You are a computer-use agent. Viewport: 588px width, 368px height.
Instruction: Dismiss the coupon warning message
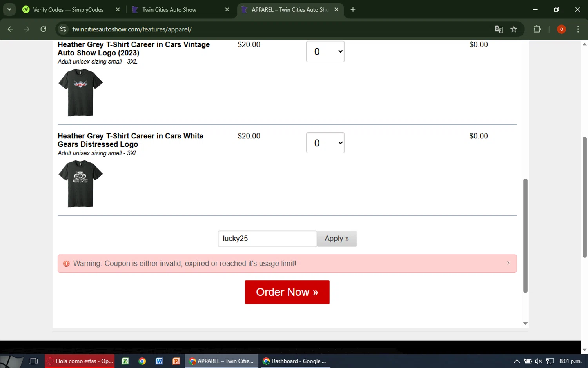pos(508,263)
